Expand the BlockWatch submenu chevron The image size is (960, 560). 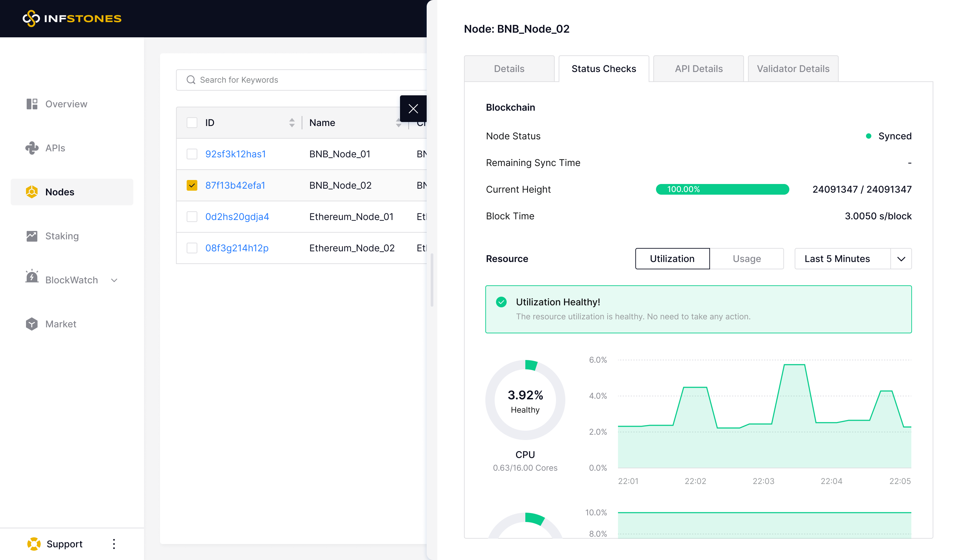pos(114,280)
